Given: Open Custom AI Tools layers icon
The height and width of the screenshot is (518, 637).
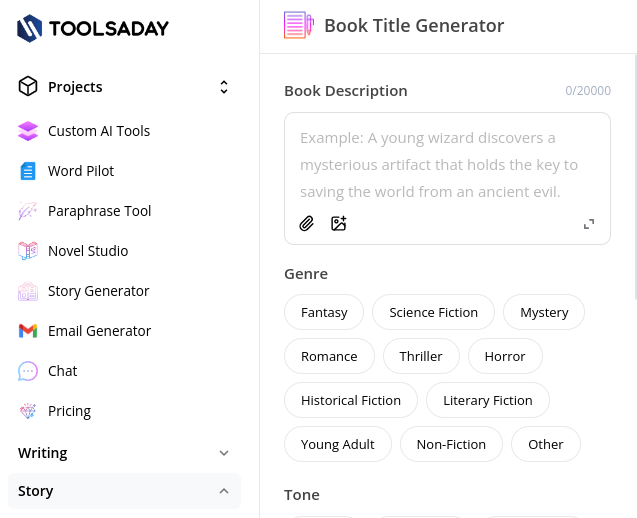Looking at the screenshot, I should [28, 131].
